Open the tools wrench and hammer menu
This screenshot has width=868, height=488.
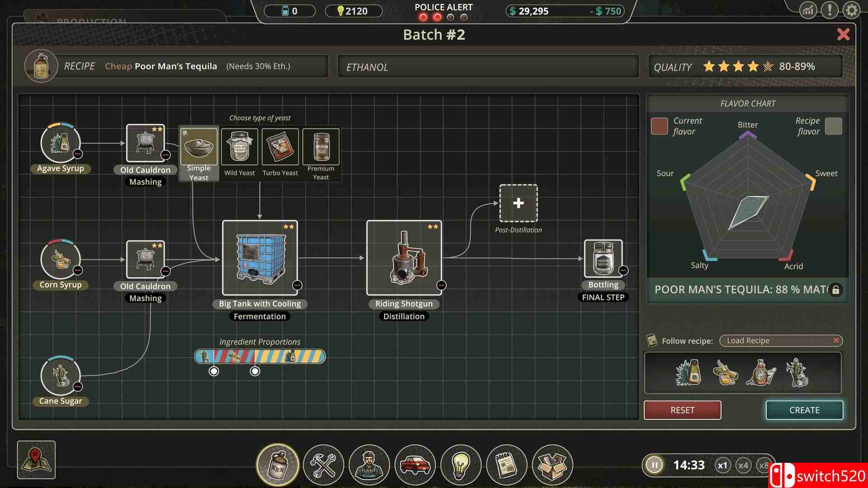323,465
